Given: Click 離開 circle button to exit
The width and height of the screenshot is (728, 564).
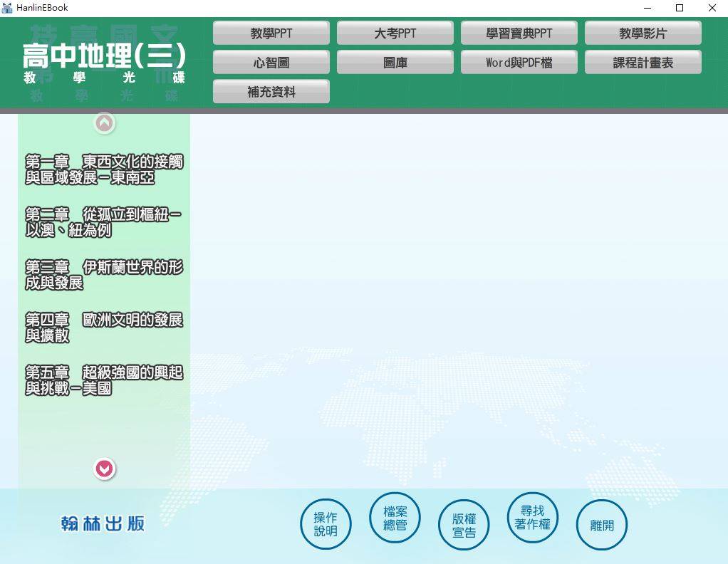Looking at the screenshot, I should point(602,525).
